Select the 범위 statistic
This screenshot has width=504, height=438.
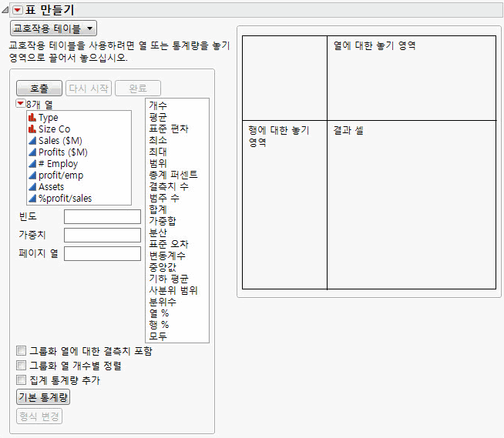click(158, 163)
